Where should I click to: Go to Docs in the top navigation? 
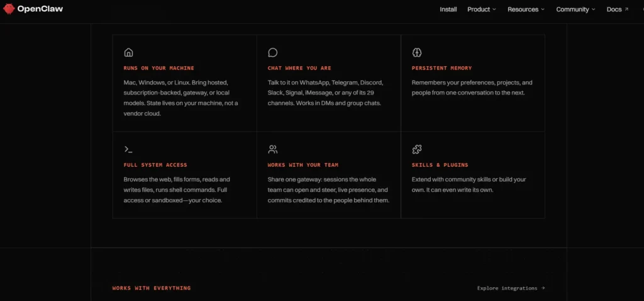(x=618, y=9)
